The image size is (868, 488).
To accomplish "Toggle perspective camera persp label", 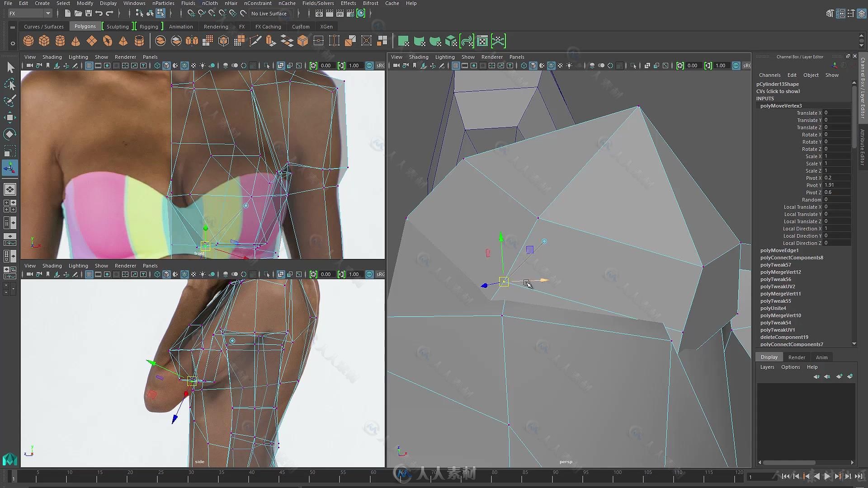I will click(x=565, y=461).
